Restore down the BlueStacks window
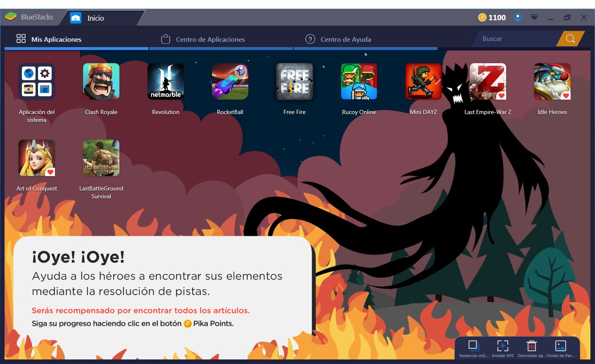Viewport: 595px width, 364px height. (567, 17)
